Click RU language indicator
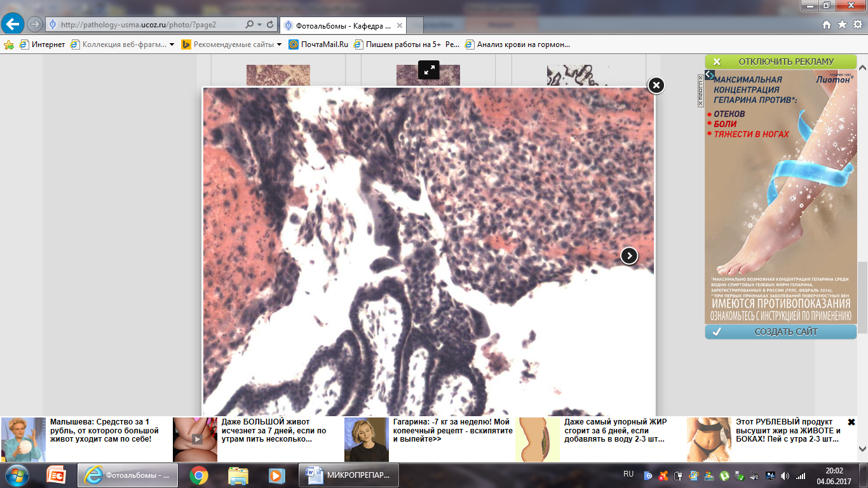Image resolution: width=868 pixels, height=488 pixels. tap(628, 474)
